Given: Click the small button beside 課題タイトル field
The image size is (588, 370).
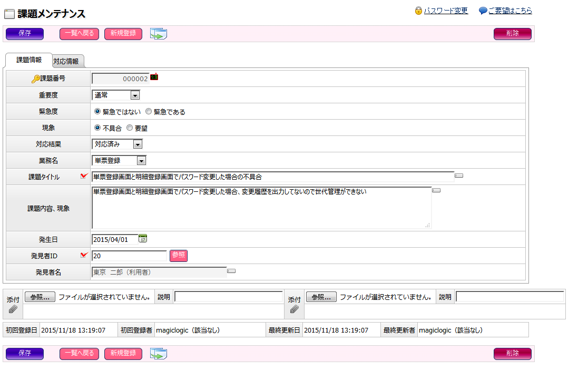Looking at the screenshot, I should [458, 176].
